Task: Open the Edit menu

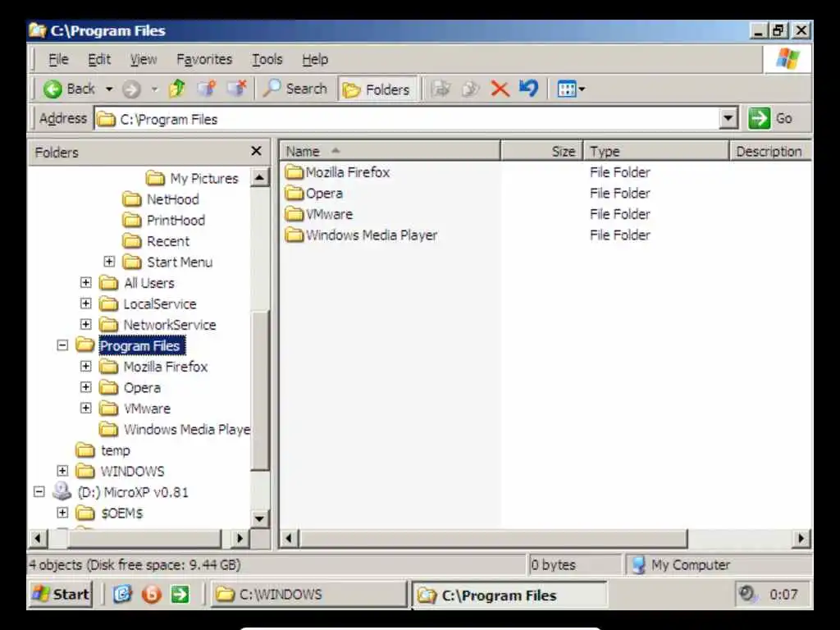Action: [99, 59]
